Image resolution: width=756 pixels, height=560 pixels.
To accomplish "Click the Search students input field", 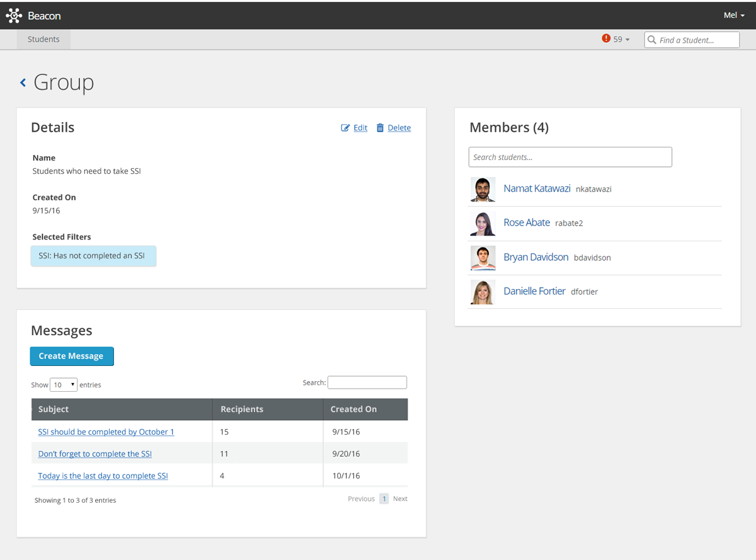I will (570, 157).
